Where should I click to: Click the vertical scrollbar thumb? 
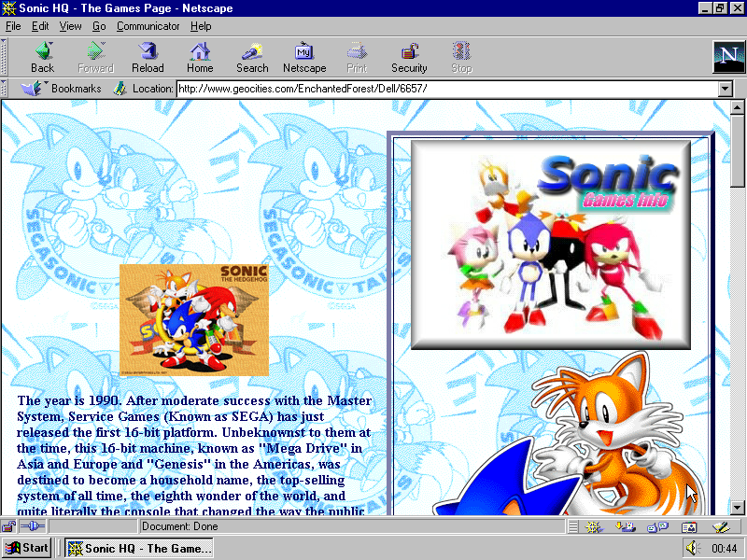pyautogui.click(x=737, y=151)
